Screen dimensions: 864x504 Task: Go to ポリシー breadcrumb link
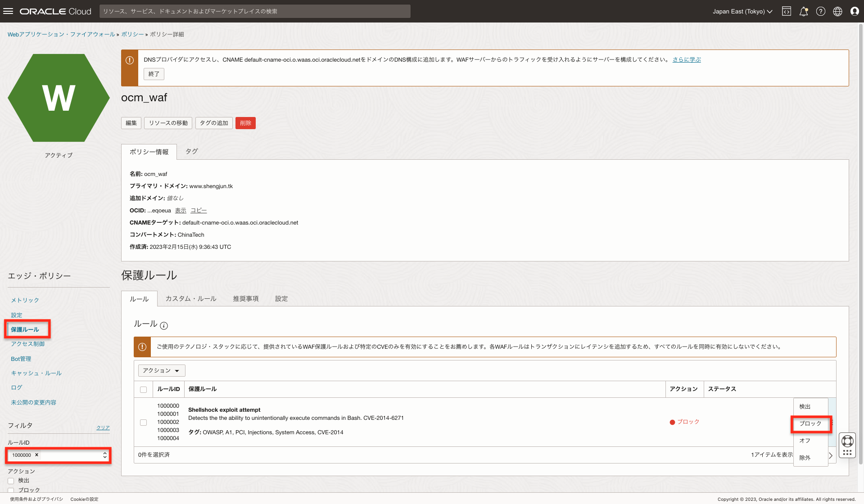pyautogui.click(x=132, y=34)
